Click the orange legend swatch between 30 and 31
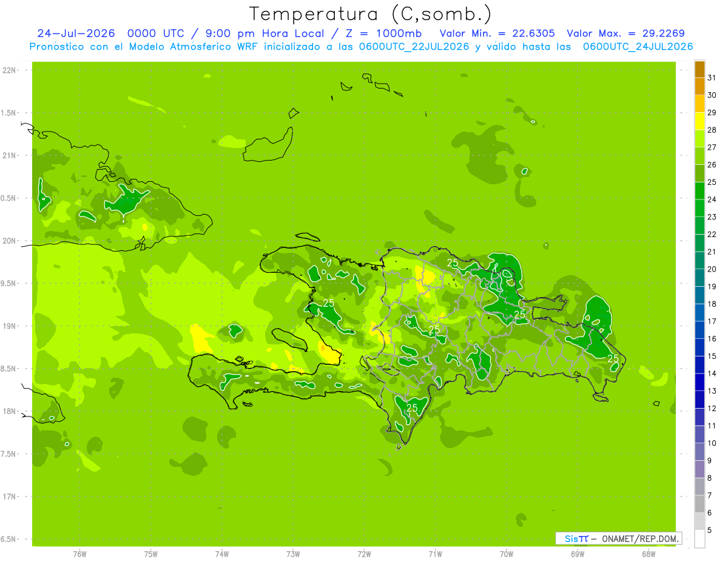The height and width of the screenshot is (562, 728). coord(699,86)
